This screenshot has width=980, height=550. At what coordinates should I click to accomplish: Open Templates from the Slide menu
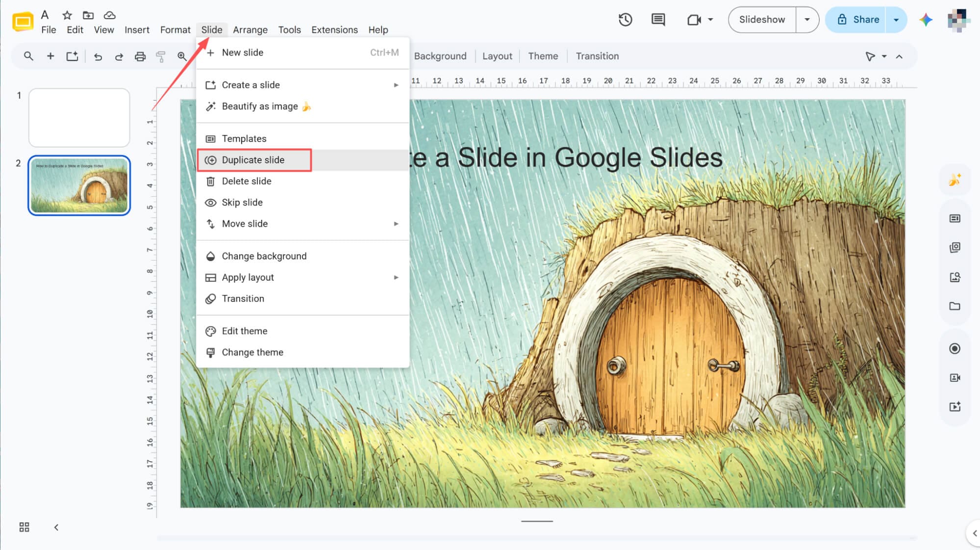[302, 138]
